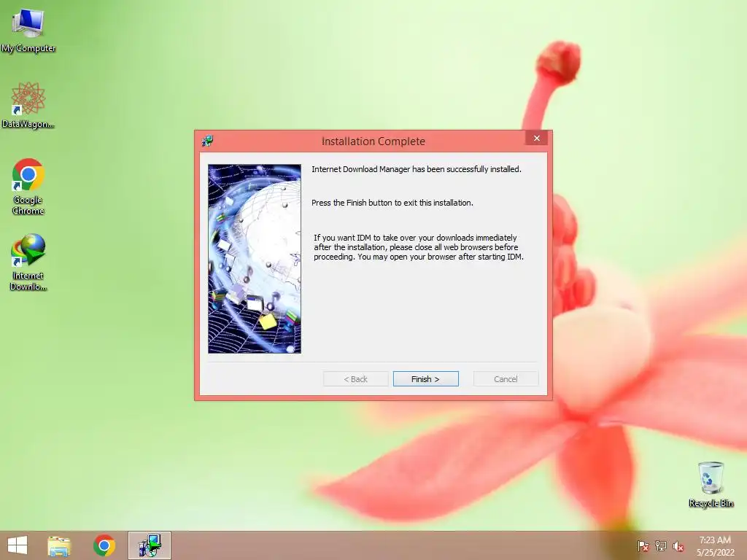Launch Chrome from the taskbar

104,545
